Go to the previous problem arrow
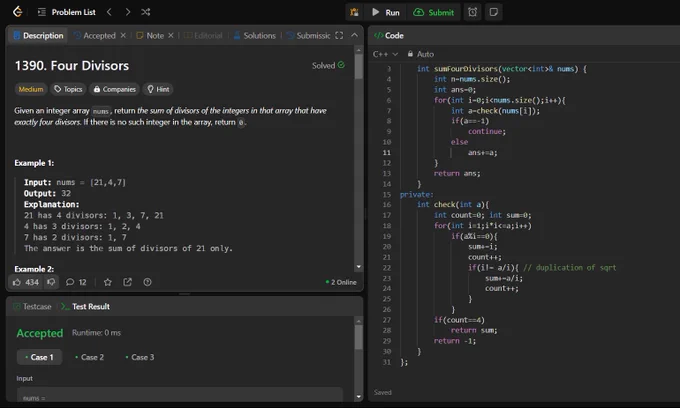680x408 pixels. [x=109, y=12]
